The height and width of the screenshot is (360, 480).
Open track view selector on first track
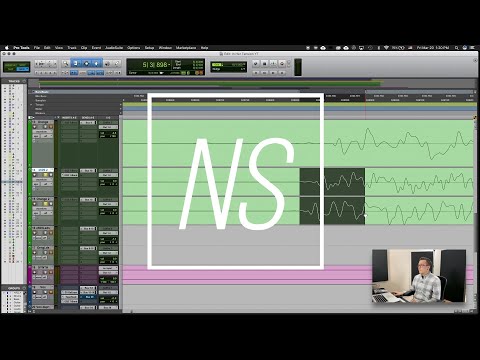42,132
